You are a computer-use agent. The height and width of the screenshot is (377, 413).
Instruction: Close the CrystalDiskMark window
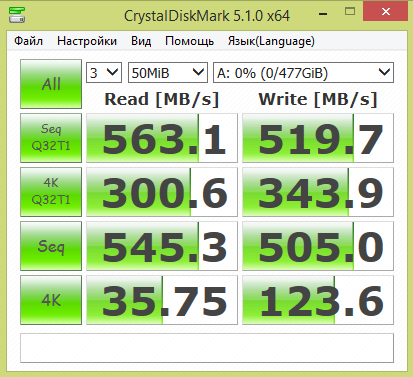point(386,12)
